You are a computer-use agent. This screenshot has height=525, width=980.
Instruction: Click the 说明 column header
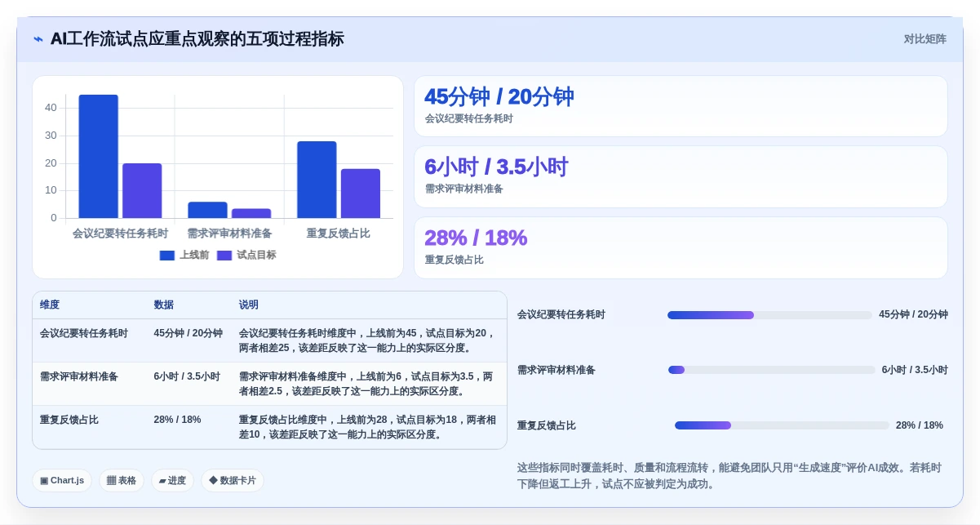point(249,305)
